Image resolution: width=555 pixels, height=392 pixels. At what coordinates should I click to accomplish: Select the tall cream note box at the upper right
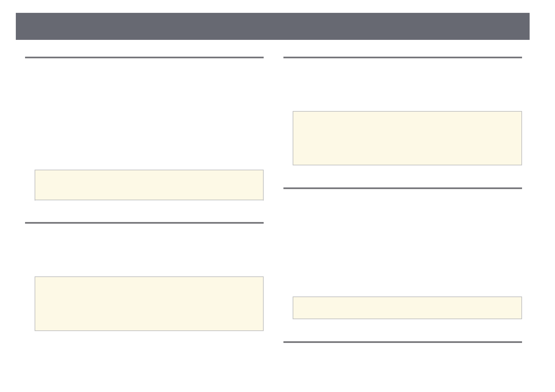point(407,138)
